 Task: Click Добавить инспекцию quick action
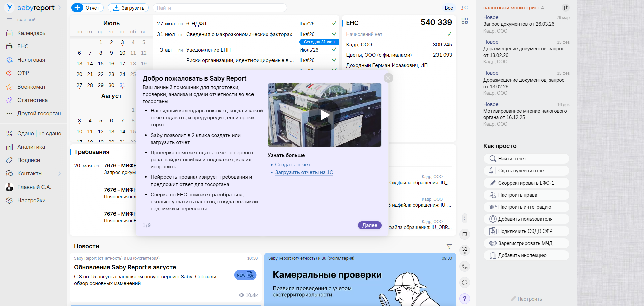tap(526, 255)
